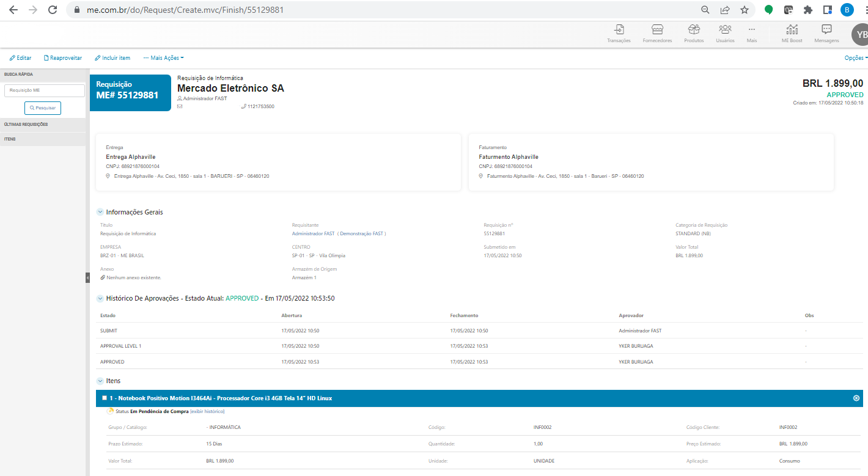Click the Aprovador column header

pyautogui.click(x=631, y=315)
